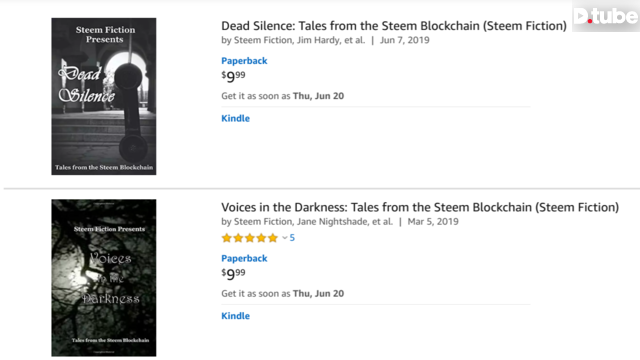The height and width of the screenshot is (360, 640).
Task: Click 'et al.' beside Jim Hardy
Action: (x=355, y=40)
